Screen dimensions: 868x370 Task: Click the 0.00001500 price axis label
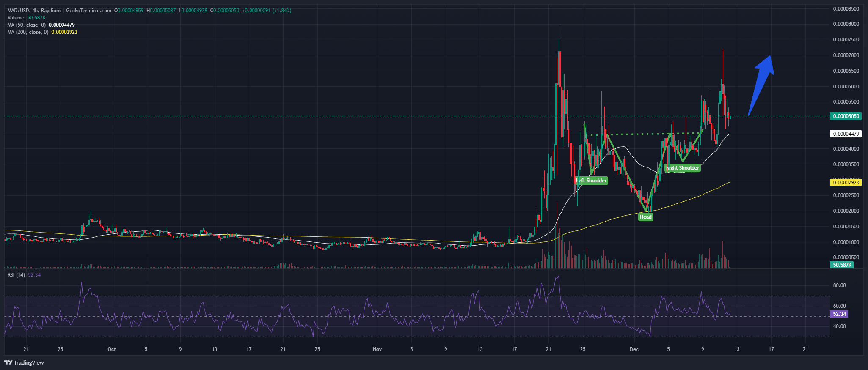pyautogui.click(x=846, y=227)
